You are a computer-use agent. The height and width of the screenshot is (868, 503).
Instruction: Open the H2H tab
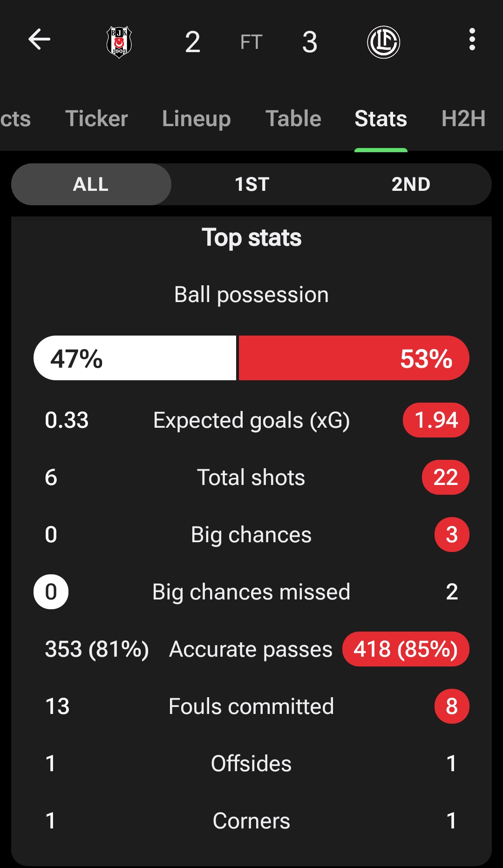[x=463, y=119]
